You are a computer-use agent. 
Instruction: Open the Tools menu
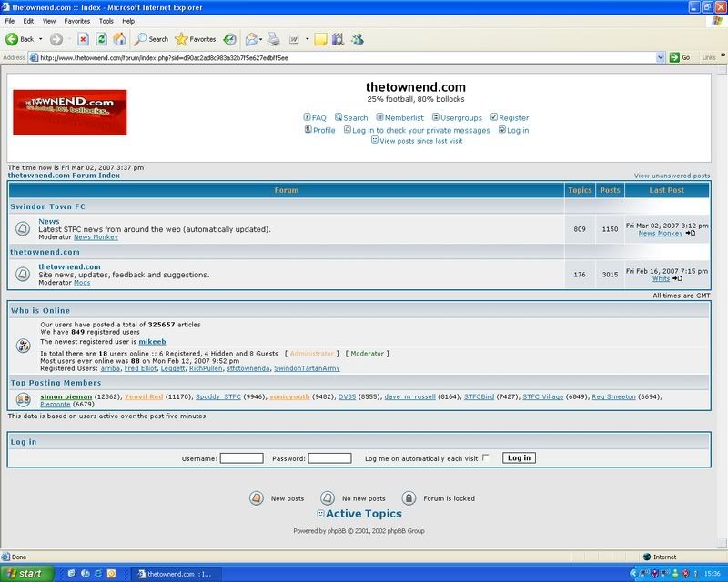(106, 21)
